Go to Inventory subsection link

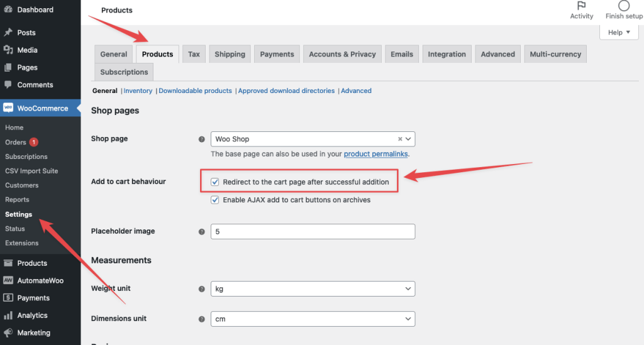click(138, 90)
